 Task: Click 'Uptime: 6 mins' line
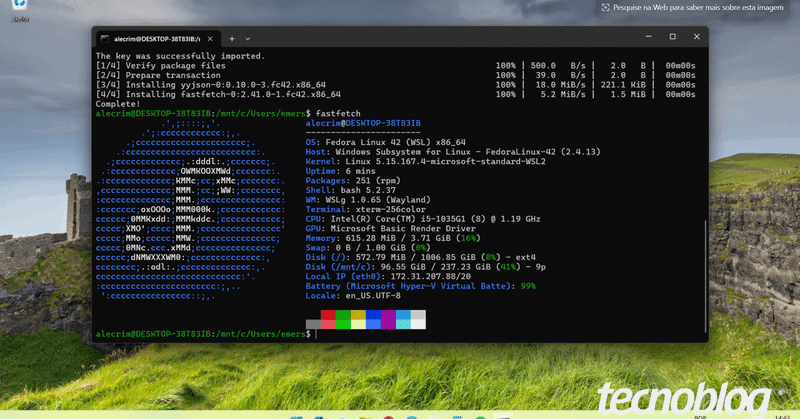[340, 171]
